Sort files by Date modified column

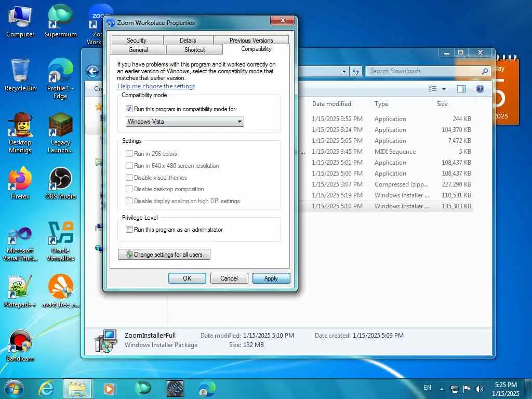click(x=331, y=104)
